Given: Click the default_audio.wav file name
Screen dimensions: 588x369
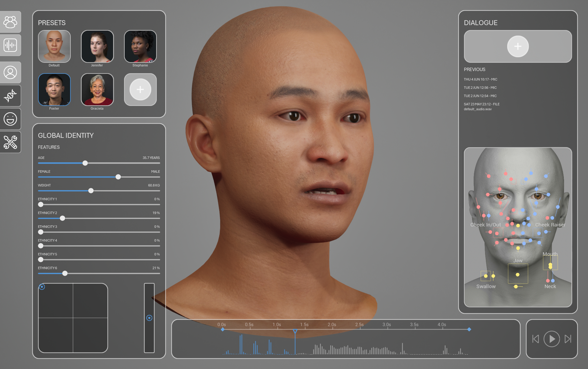Looking at the screenshot, I should click(x=478, y=109).
